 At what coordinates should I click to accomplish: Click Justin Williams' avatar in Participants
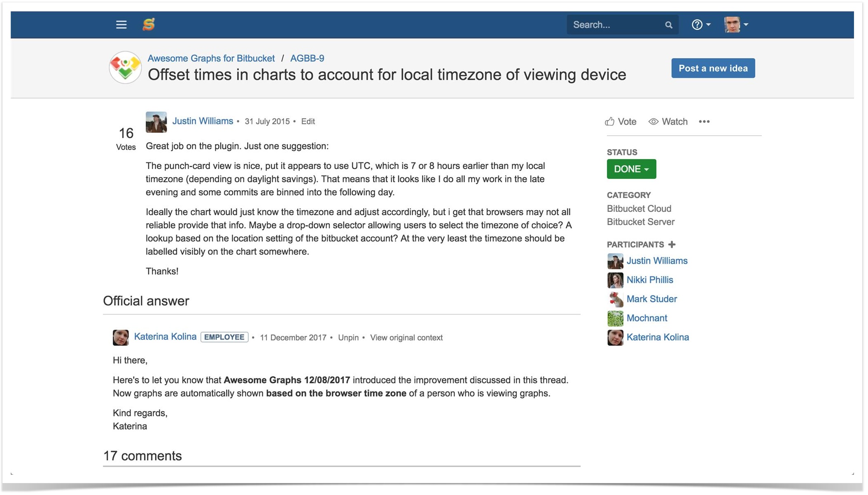pos(615,261)
